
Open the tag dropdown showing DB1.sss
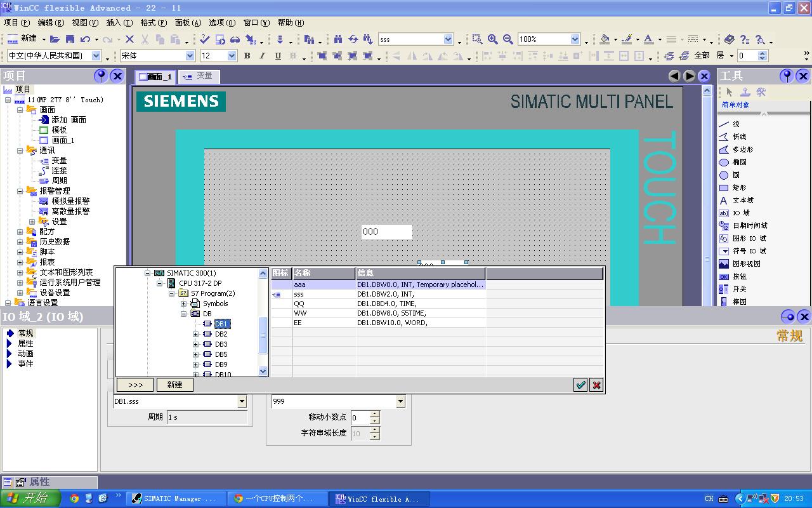pos(242,401)
